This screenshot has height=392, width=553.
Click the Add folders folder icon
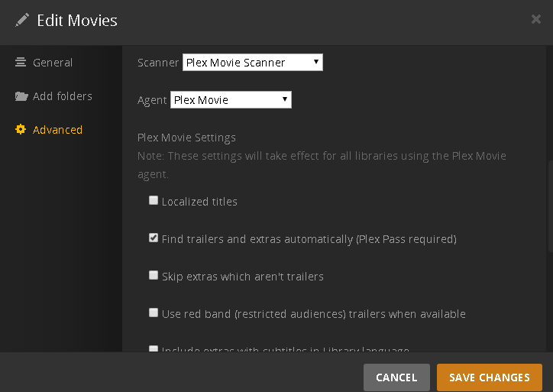[21, 96]
